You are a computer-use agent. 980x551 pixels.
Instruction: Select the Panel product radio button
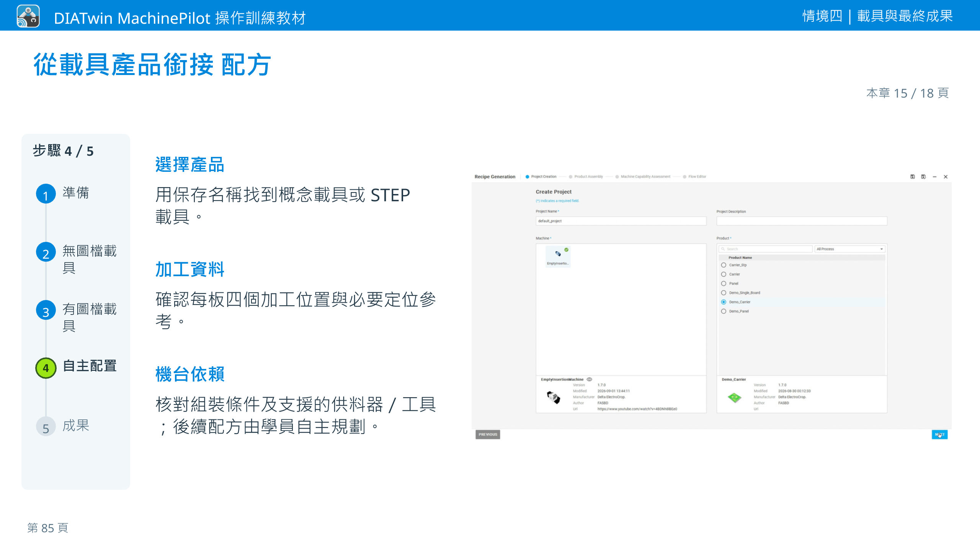click(x=724, y=284)
